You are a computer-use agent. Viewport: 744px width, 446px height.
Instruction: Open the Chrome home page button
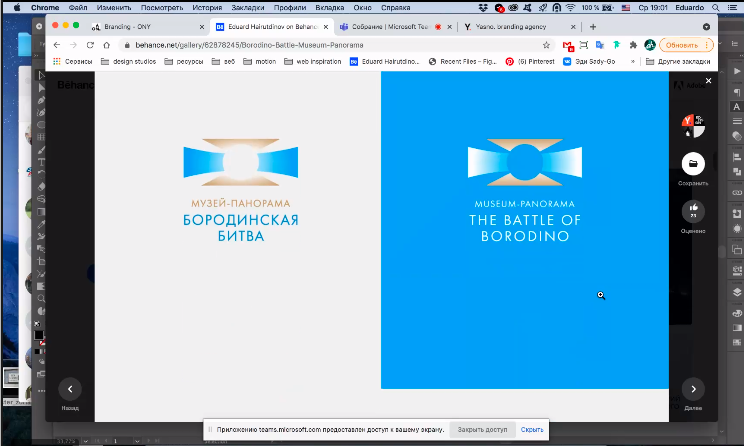[106, 45]
